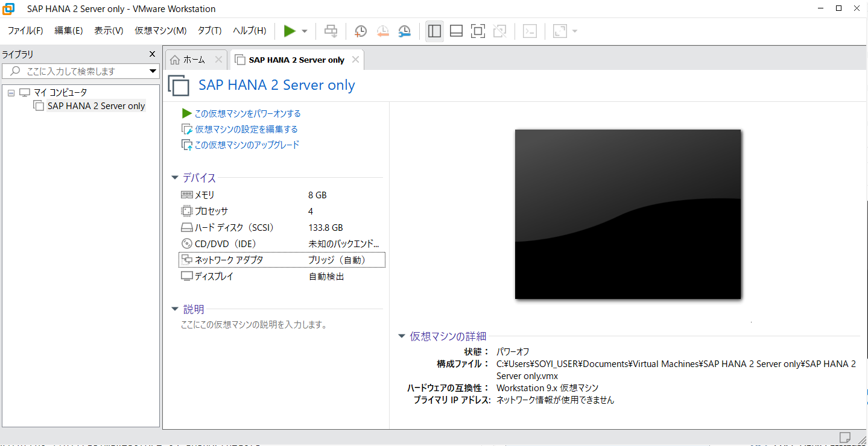The height and width of the screenshot is (446, 868).
Task: Collapse the 仮想マシンの詳細 section
Action: pyautogui.click(x=402, y=336)
